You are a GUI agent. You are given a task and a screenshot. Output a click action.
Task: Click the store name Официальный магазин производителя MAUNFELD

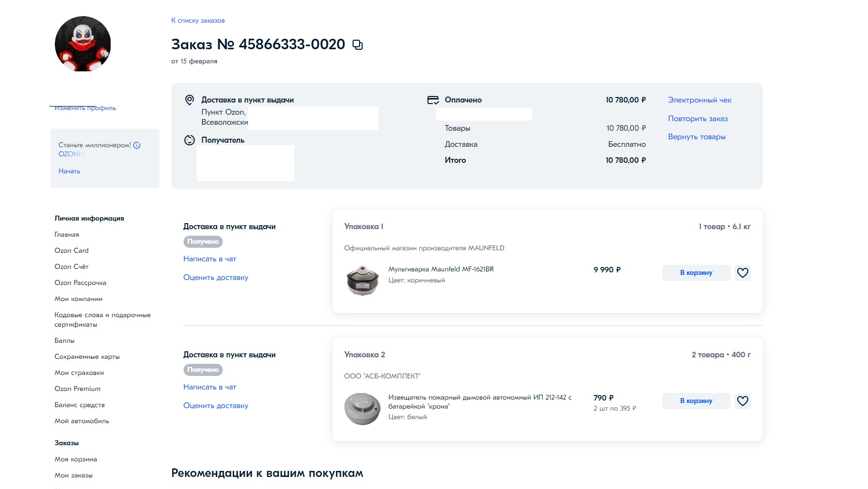click(x=424, y=248)
